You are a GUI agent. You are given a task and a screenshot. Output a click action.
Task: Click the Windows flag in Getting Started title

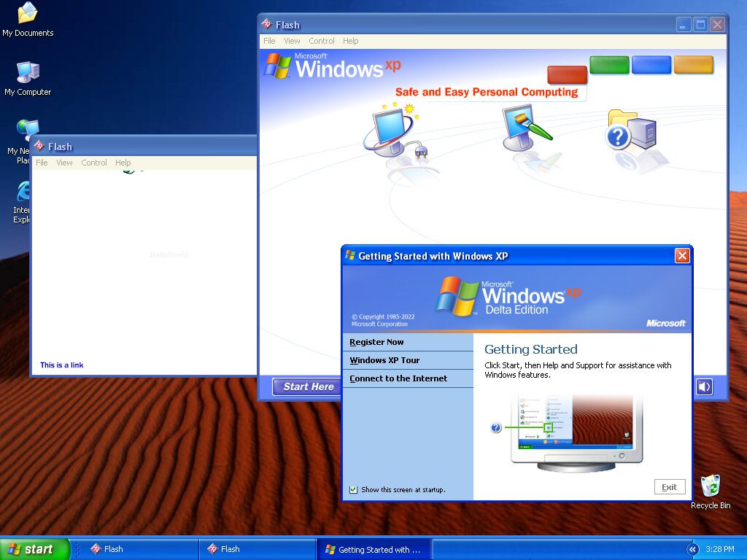click(x=350, y=256)
